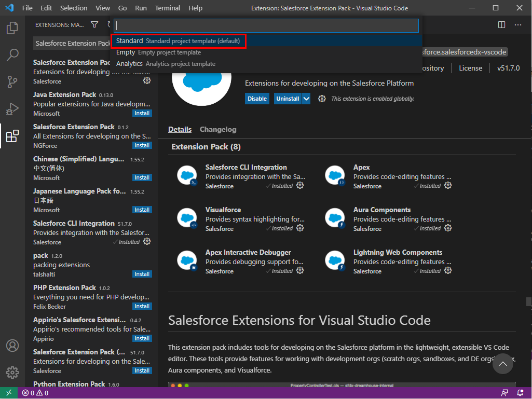Click the remote window indicator in status bar

[x=9, y=393]
